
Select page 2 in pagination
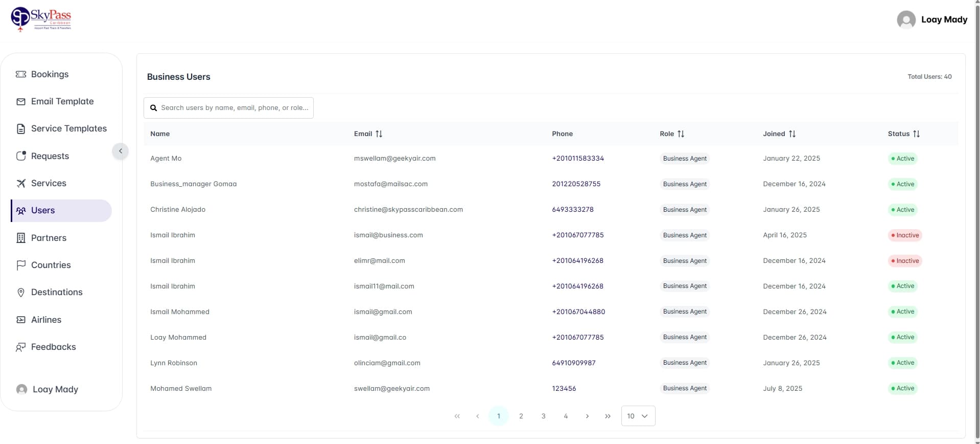(x=521, y=416)
